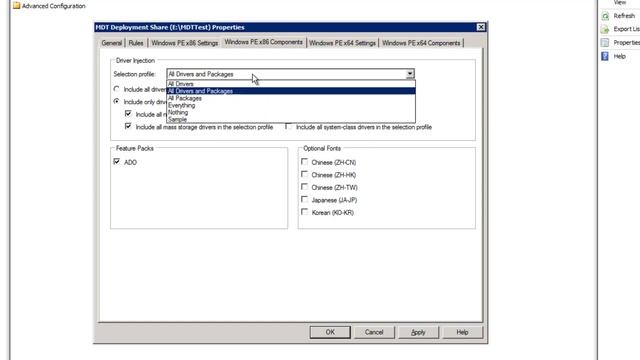Switch to Windows PE x64 Components tab
The image size is (640, 360).
421,43
